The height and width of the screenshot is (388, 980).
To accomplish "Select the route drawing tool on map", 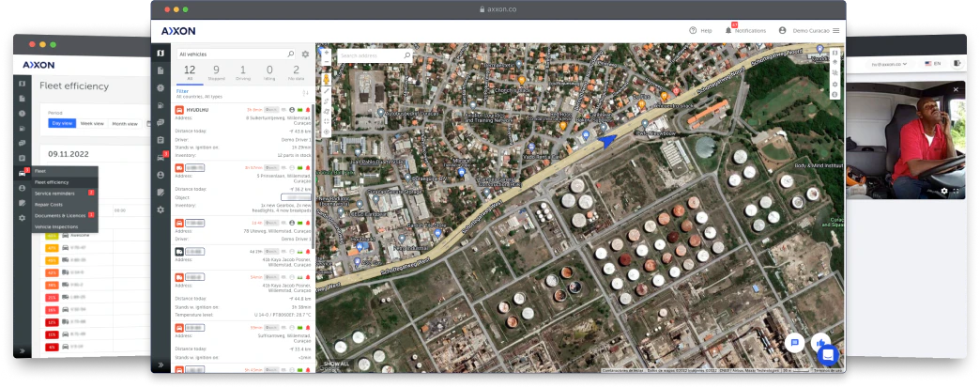I will point(327,101).
